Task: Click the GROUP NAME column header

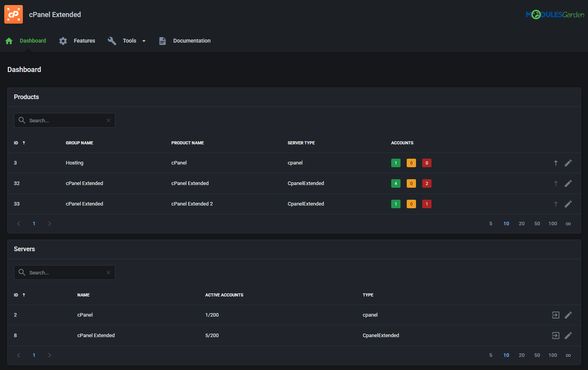Action: tap(79, 143)
